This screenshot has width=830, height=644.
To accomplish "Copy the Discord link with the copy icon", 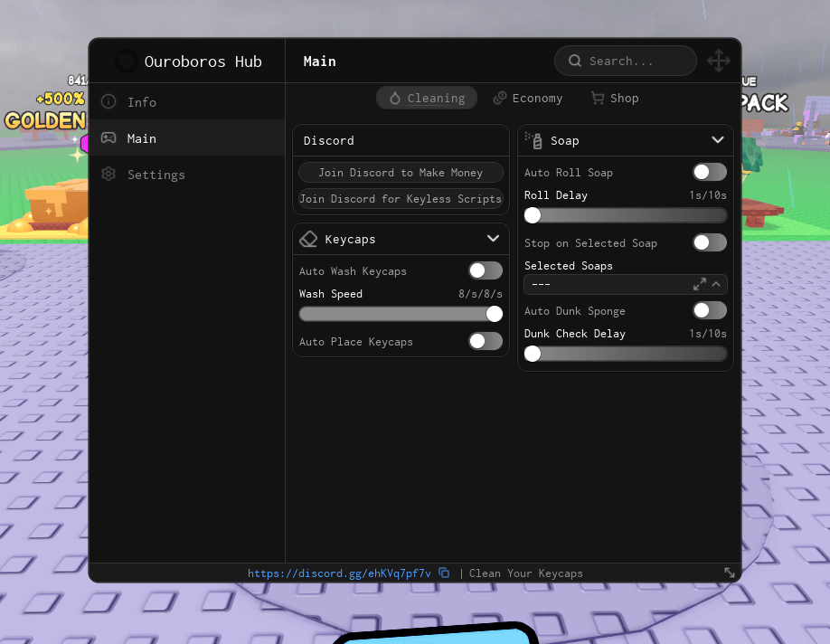I will pyautogui.click(x=444, y=573).
